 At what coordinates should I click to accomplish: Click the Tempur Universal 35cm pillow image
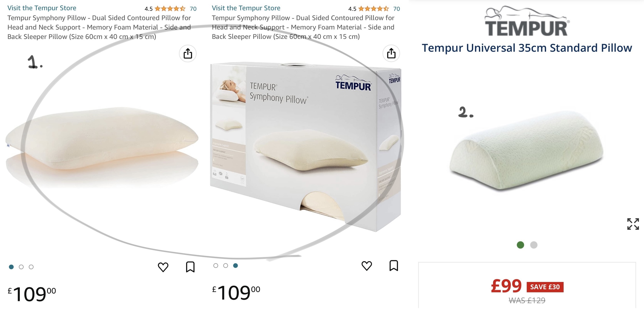526,150
